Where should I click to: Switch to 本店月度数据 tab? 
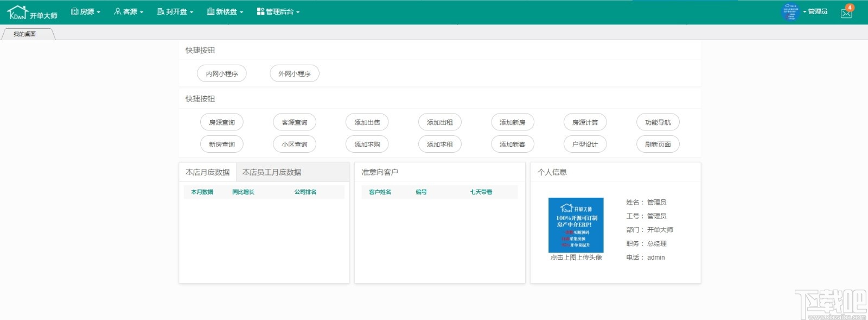tap(208, 172)
